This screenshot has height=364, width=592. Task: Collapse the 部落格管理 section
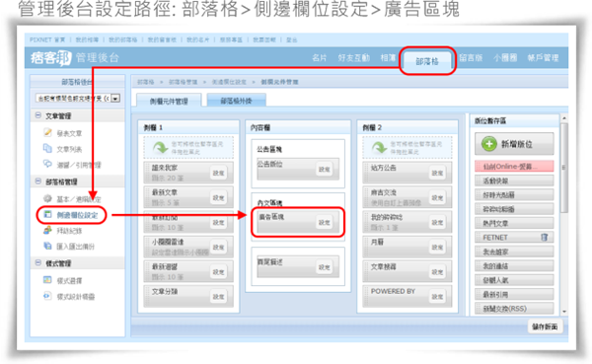[x=38, y=182]
